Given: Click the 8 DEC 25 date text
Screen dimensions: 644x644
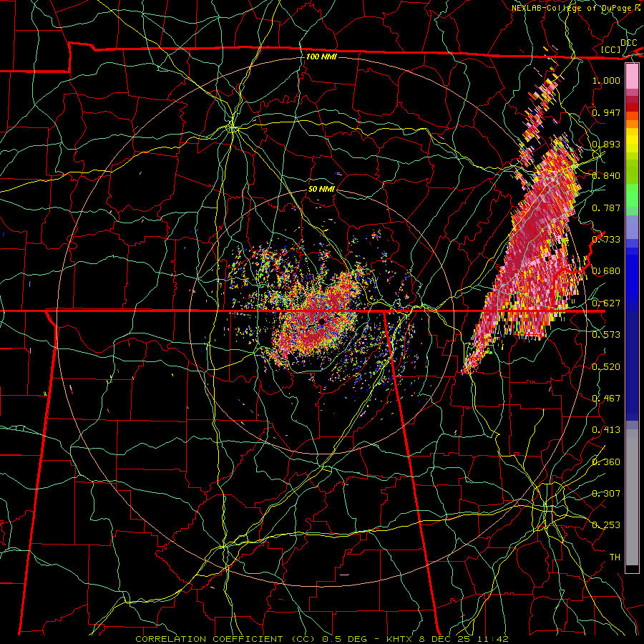Looking at the screenshot, I should point(445,639).
